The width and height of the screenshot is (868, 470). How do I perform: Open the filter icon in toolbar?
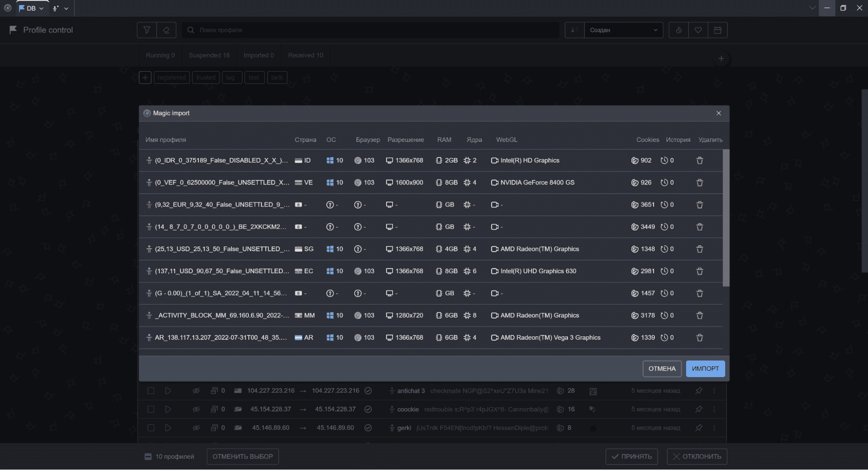pos(147,30)
